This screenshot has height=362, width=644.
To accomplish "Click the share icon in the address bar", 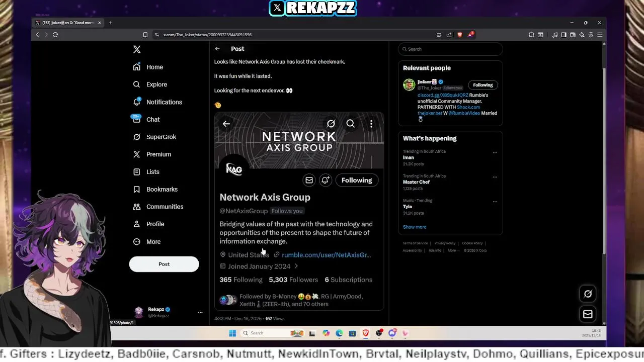I will pyautogui.click(x=449, y=35).
